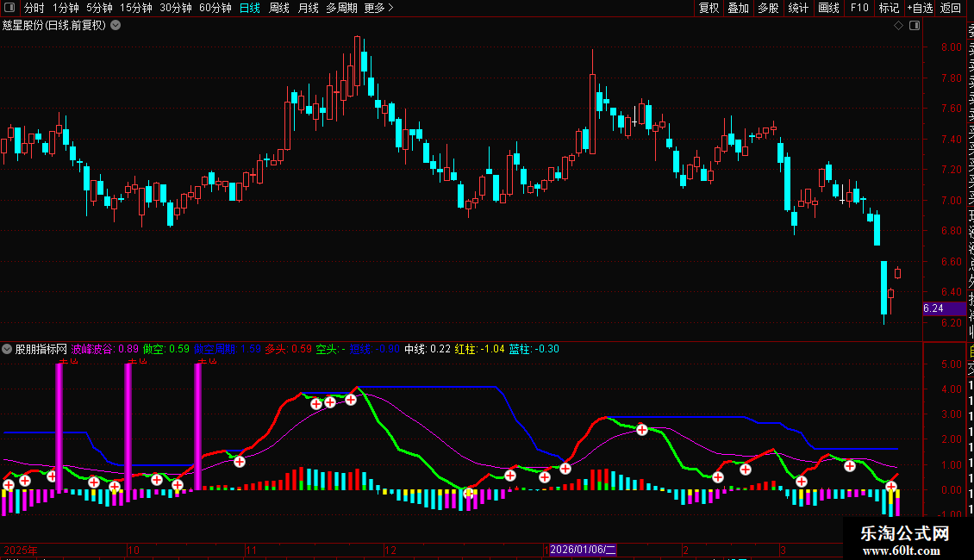Image resolution: width=974 pixels, height=560 pixels.
Task: Click the plus signal marker at indicator peak
Action: click(351, 399)
